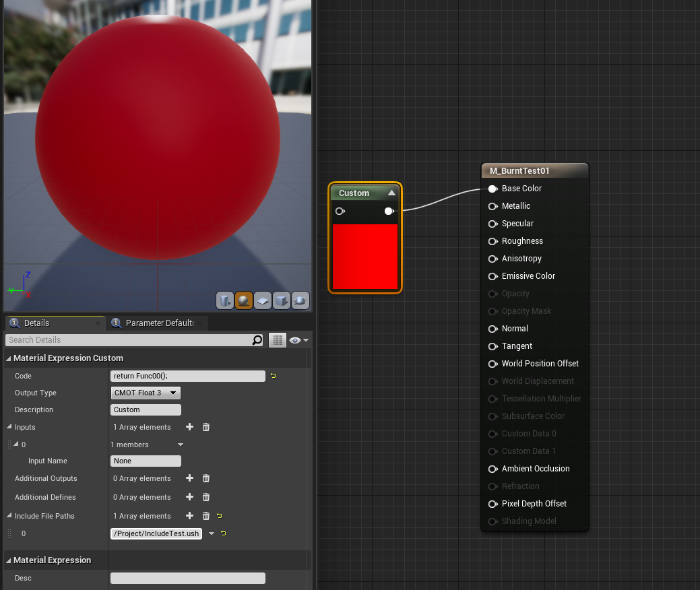The width and height of the screenshot is (700, 590).
Task: Click the teapot custom mesh preview icon
Action: point(300,301)
